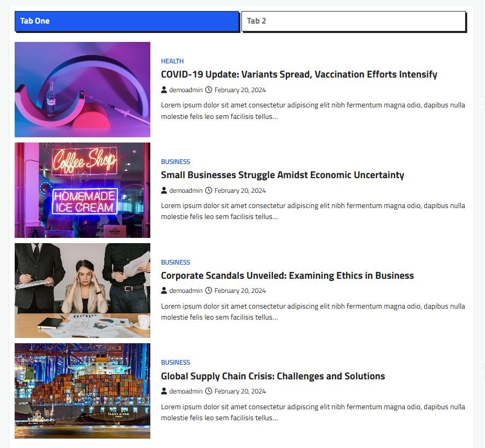Open the COVID-19 article thumbnail image
485x448 pixels.
(82, 90)
